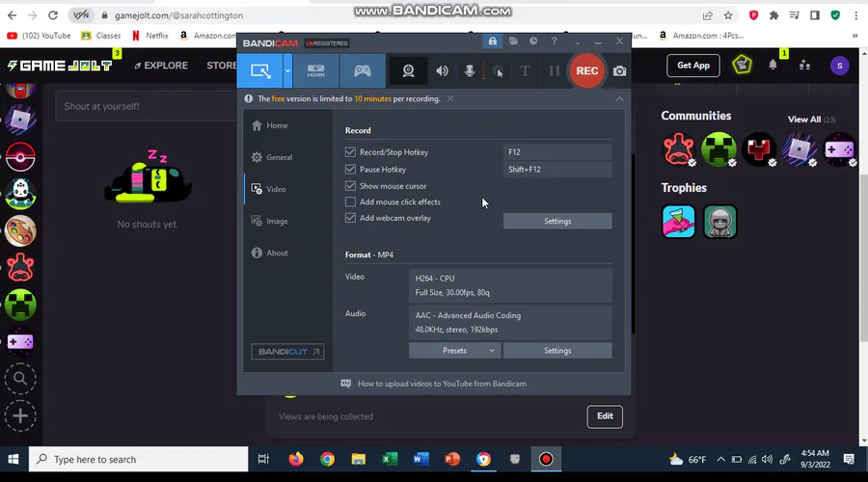
Task: Open Game Jolt friends icon
Action: 805,66
